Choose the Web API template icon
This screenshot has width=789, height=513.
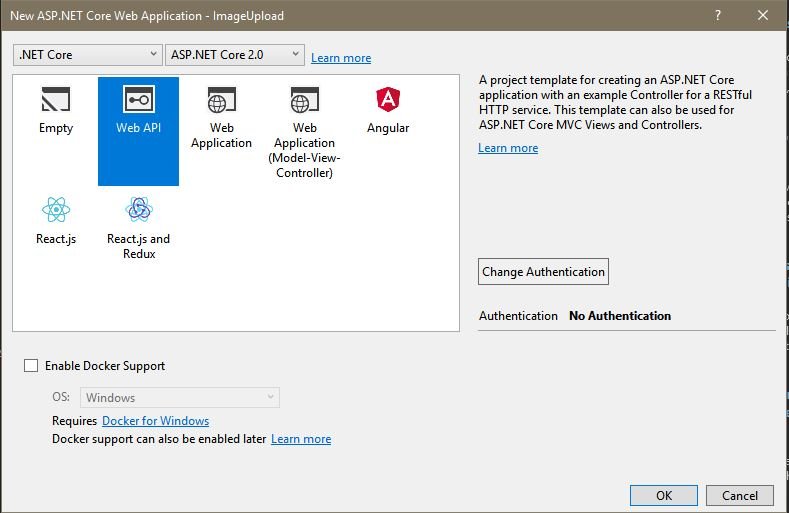click(x=138, y=99)
